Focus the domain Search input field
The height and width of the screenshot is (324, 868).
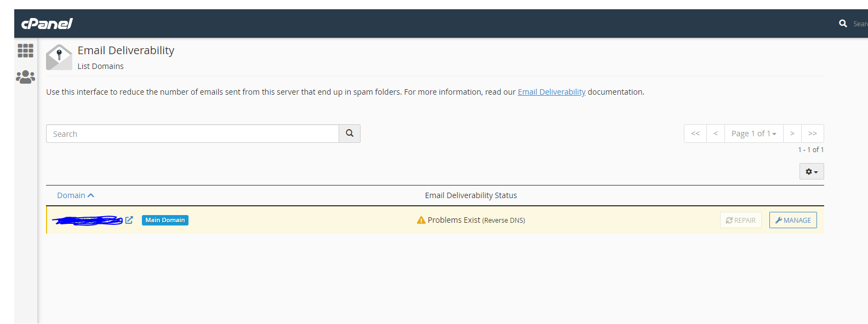tap(192, 134)
